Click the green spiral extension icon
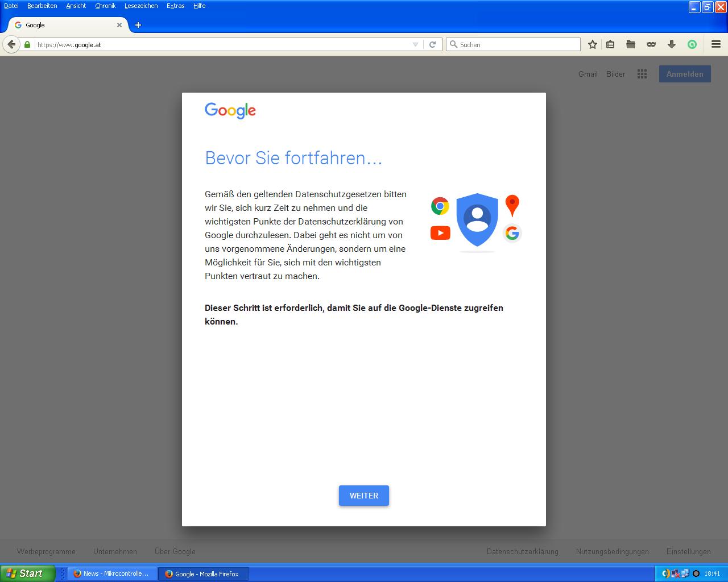728x582 pixels. [x=692, y=44]
